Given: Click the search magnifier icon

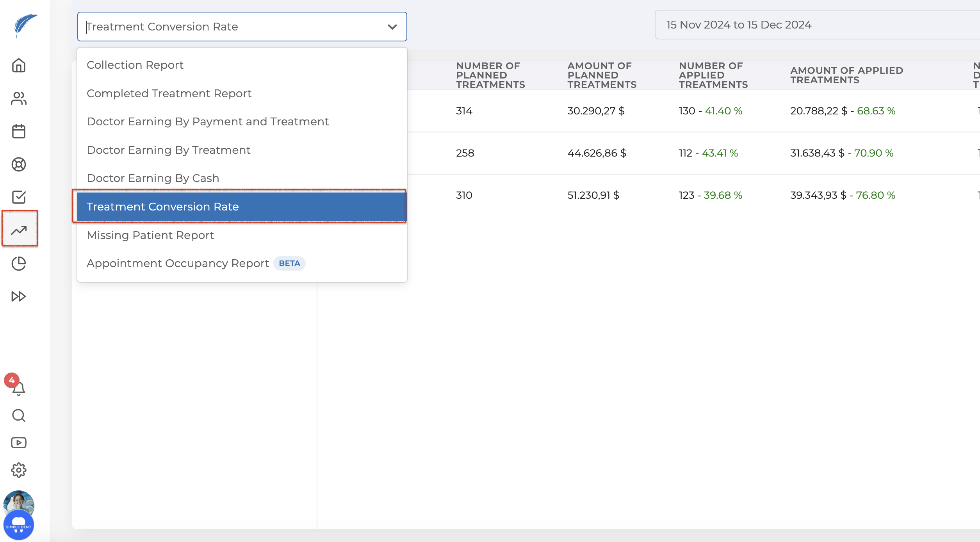Looking at the screenshot, I should [18, 415].
